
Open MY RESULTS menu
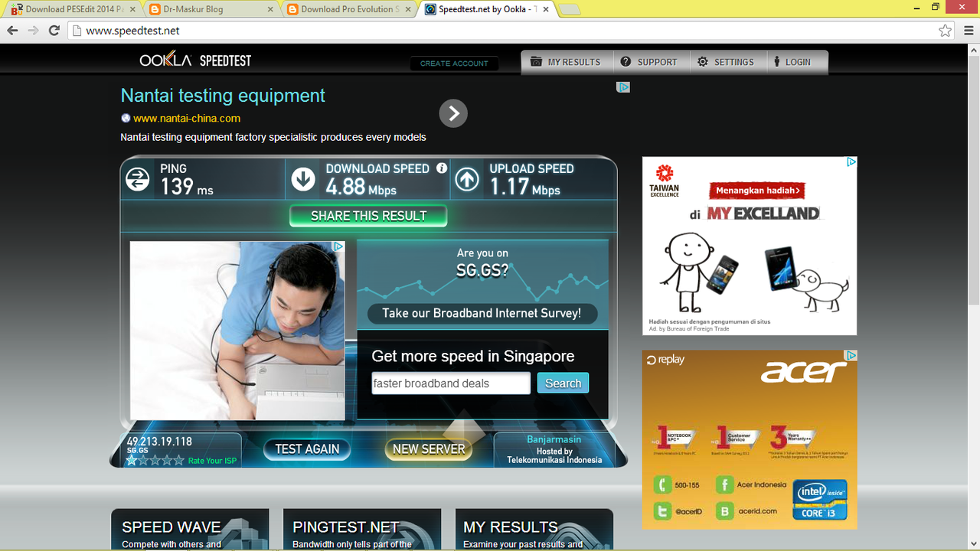pyautogui.click(x=566, y=62)
